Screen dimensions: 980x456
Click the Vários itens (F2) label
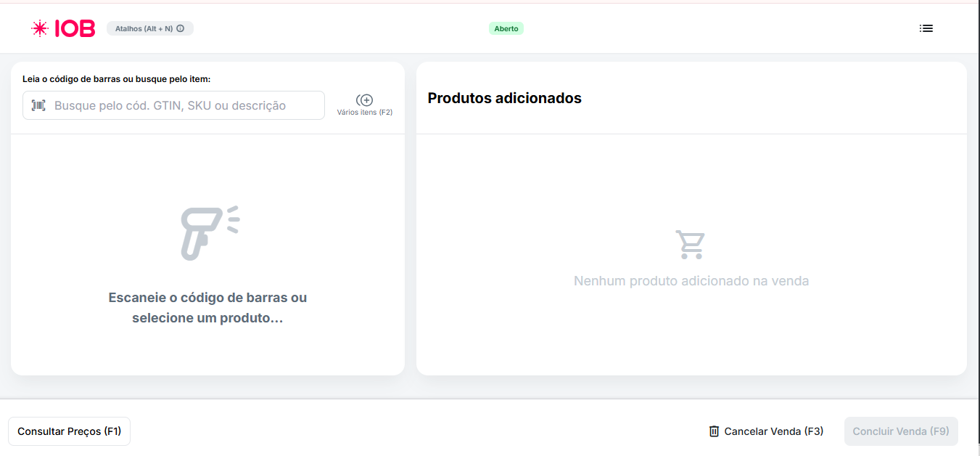pos(365,113)
